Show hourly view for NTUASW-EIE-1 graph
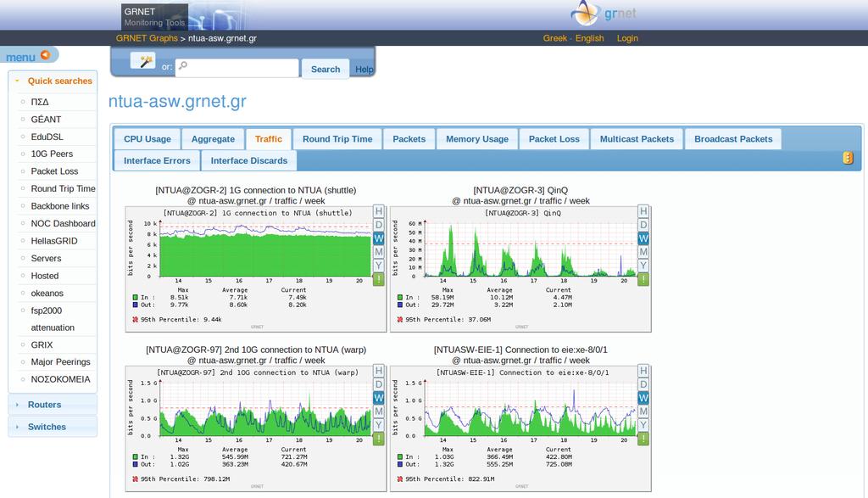Image resolution: width=868 pixels, height=498 pixels. (x=643, y=371)
